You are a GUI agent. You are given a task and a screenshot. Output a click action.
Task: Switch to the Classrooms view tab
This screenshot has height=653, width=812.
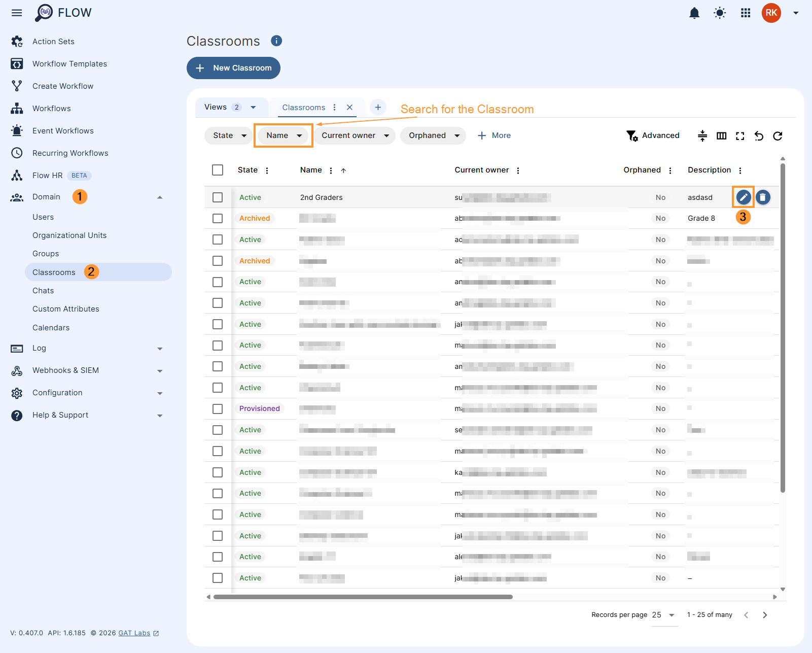pyautogui.click(x=304, y=108)
